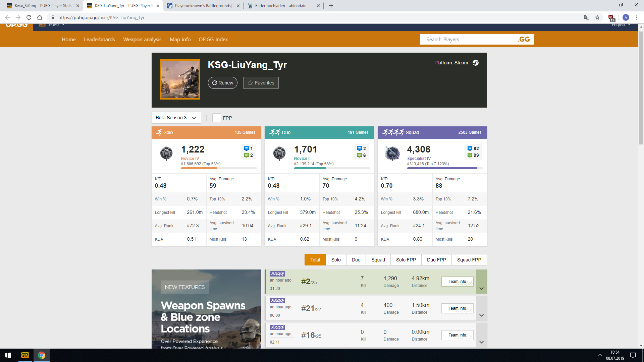Expand the #21/27 match details chevron
The width and height of the screenshot is (644, 362).
(x=481, y=315)
